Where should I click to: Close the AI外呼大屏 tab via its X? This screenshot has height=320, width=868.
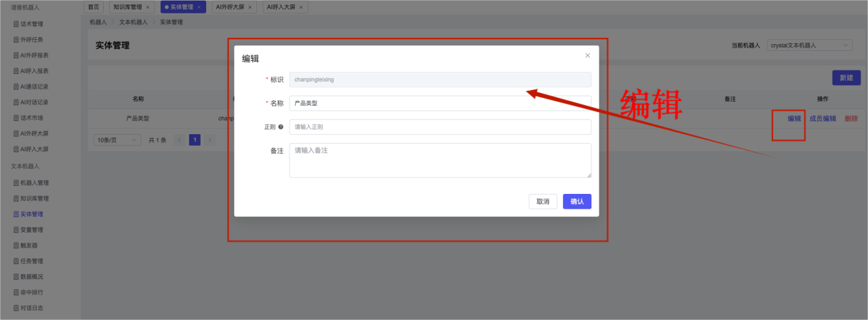(250, 7)
